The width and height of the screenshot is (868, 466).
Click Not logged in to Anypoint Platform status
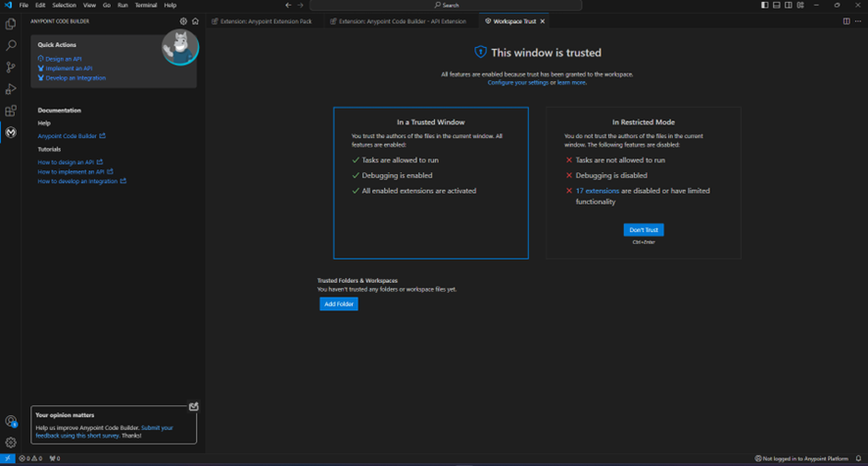[801, 458]
